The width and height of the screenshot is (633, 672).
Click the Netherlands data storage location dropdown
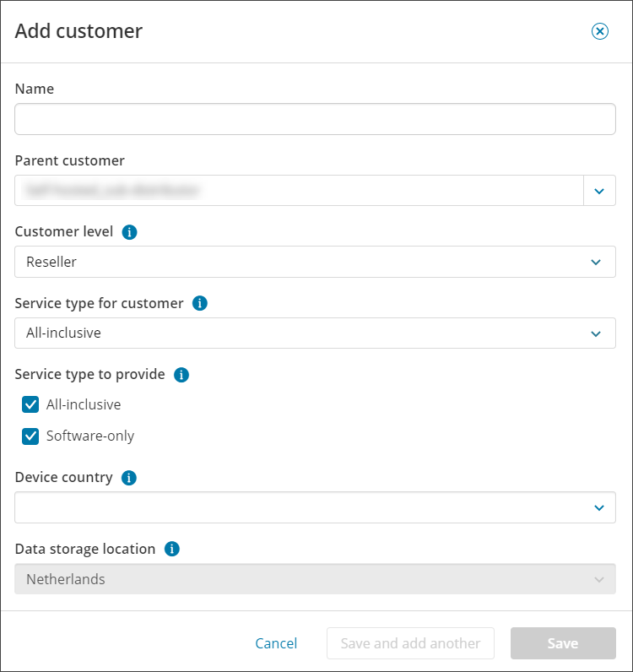tap(315, 579)
